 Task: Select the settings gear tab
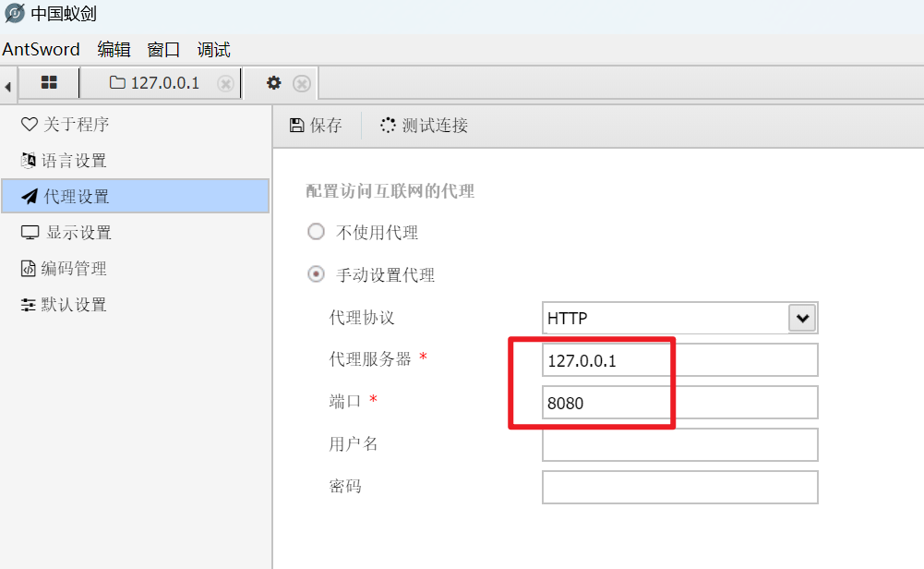point(273,82)
